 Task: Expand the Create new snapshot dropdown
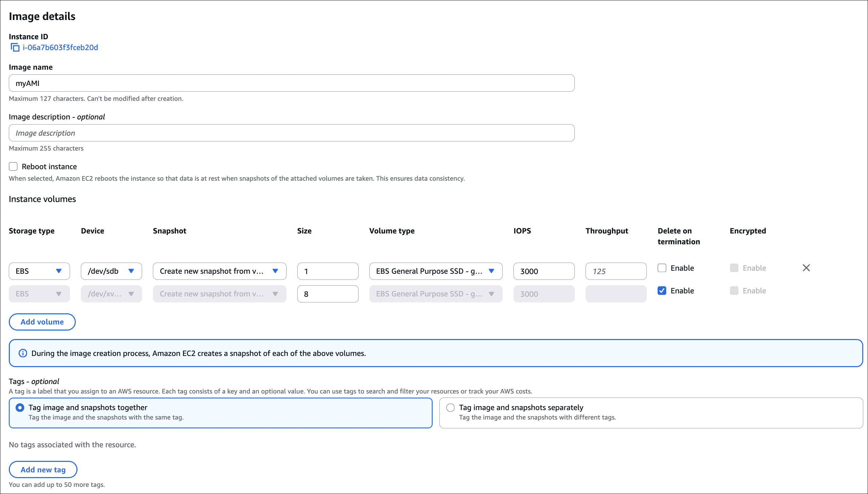pos(219,271)
